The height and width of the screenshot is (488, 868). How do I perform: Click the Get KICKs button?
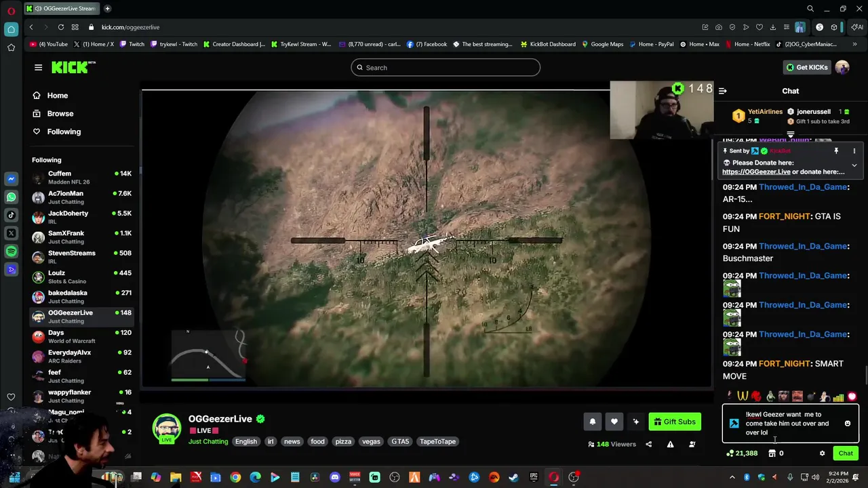[807, 67]
